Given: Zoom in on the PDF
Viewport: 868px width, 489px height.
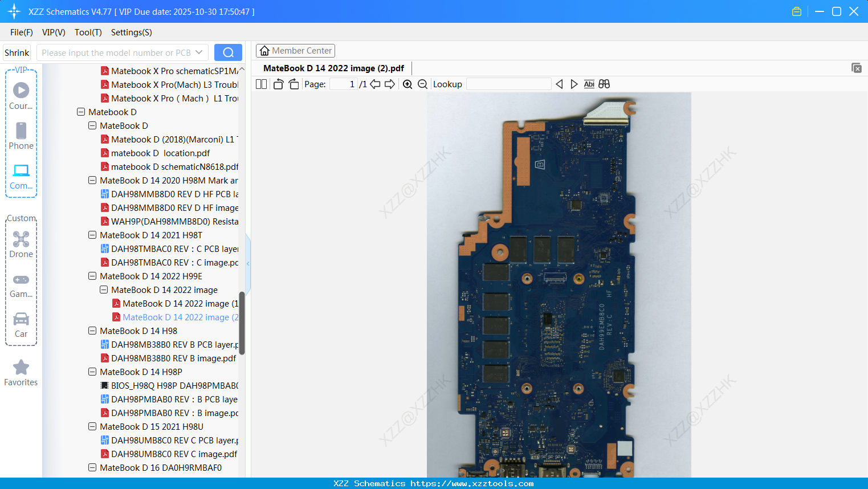Looking at the screenshot, I should 407,84.
